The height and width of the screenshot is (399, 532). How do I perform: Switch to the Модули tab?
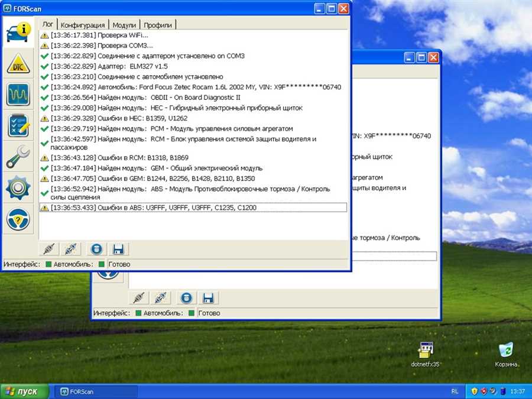(x=124, y=25)
